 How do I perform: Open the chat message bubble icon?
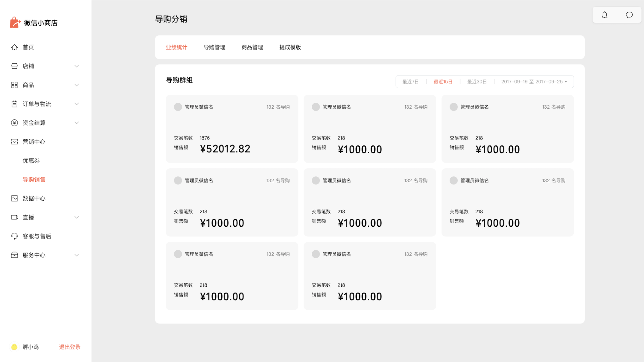629,15
